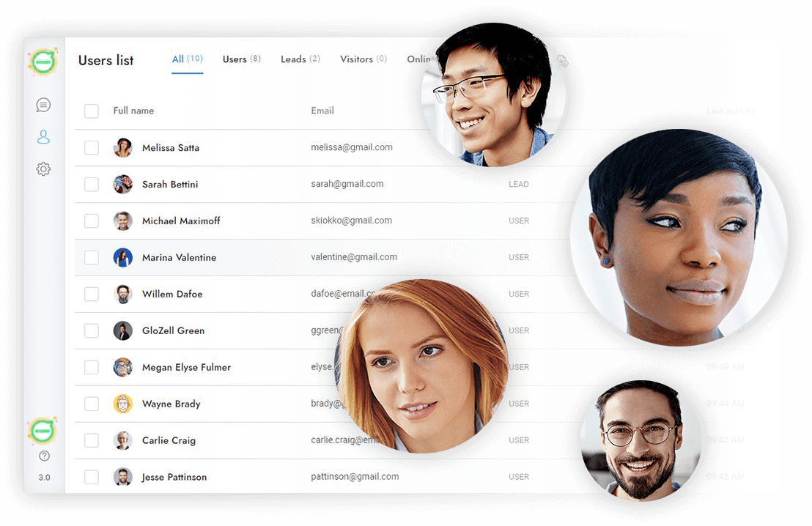
Task: Click the add user icon at top right
Action: coord(562,62)
